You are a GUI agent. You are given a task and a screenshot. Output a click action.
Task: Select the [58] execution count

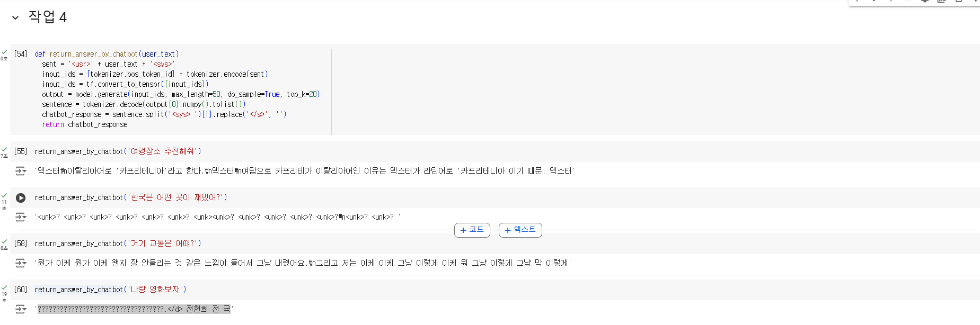coord(21,243)
